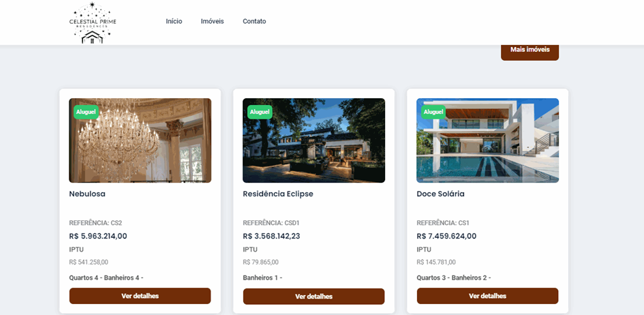Select the Residência Eclipse property title
The image size is (644, 315).
[x=278, y=194]
